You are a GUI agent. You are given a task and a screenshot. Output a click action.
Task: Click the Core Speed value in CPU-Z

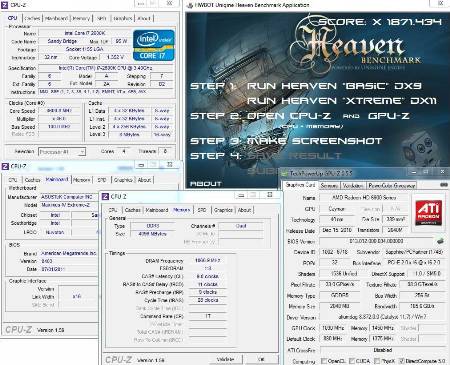coord(59,111)
